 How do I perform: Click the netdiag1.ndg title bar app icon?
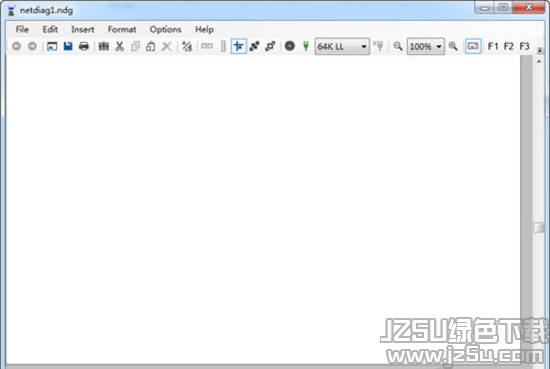click(x=11, y=11)
